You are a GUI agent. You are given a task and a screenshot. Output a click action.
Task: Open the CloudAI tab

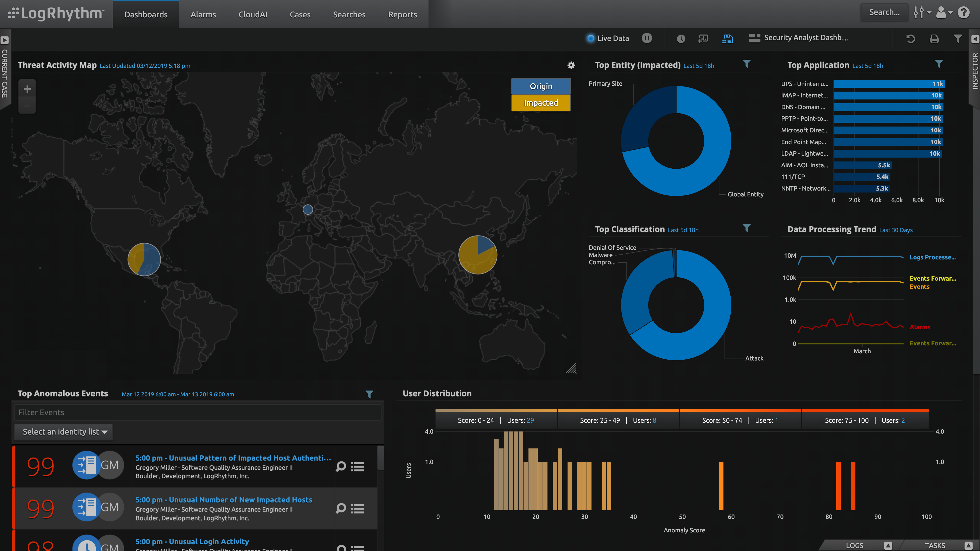(253, 15)
